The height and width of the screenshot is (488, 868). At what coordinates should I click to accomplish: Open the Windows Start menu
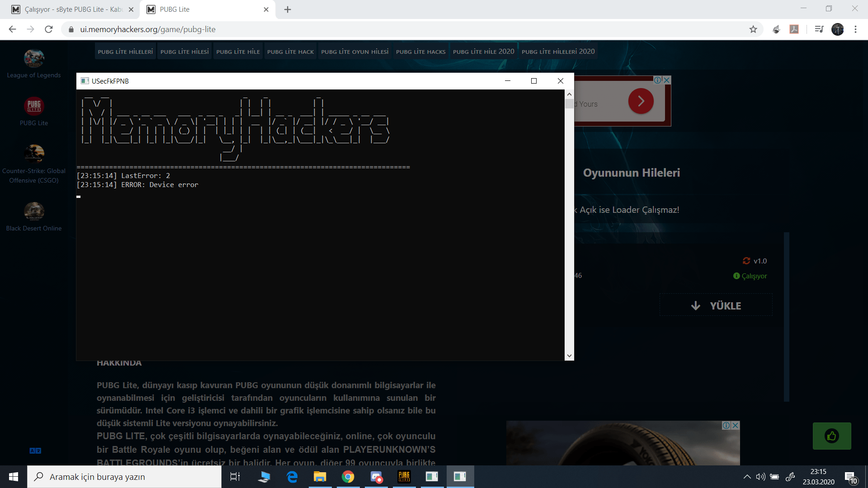14,477
